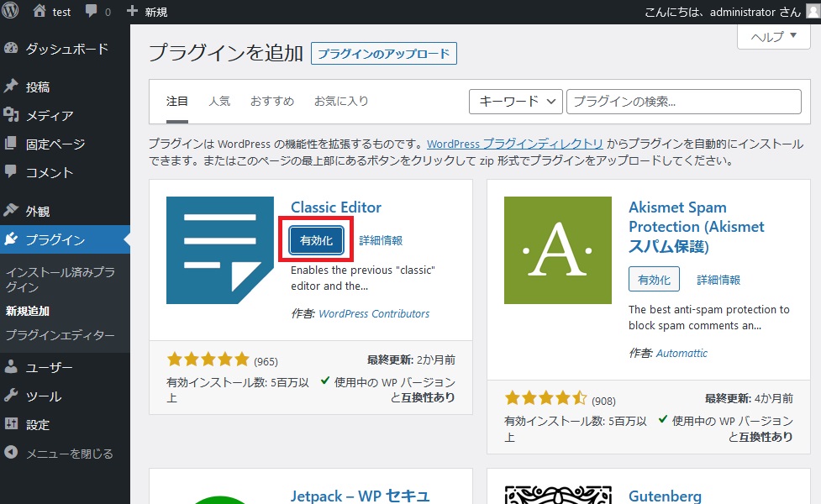Click 最終更新: 2か月前 text
The image size is (821, 504).
pos(411,360)
